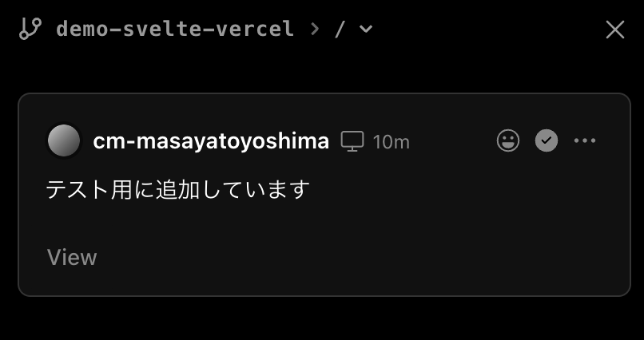Click the git branch icon
Screen dimensions: 644x340
pos(30,30)
